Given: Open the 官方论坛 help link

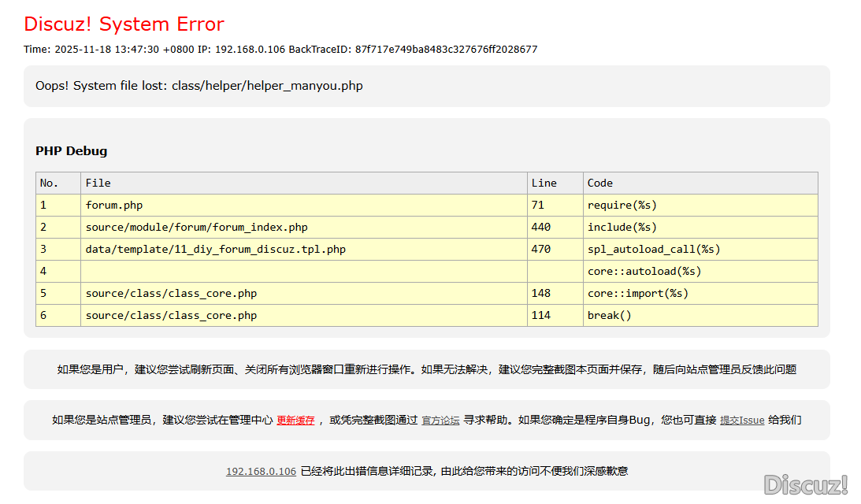Looking at the screenshot, I should pos(440,421).
